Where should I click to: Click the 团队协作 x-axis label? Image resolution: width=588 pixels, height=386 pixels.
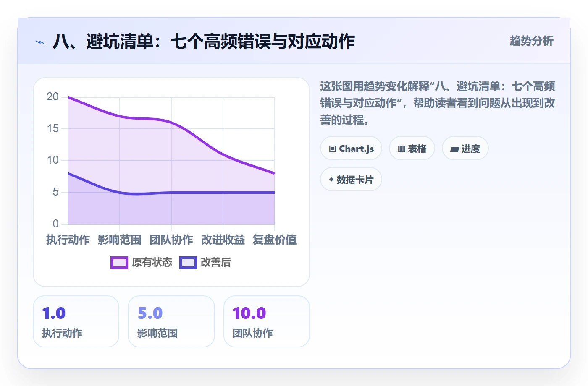click(x=171, y=240)
